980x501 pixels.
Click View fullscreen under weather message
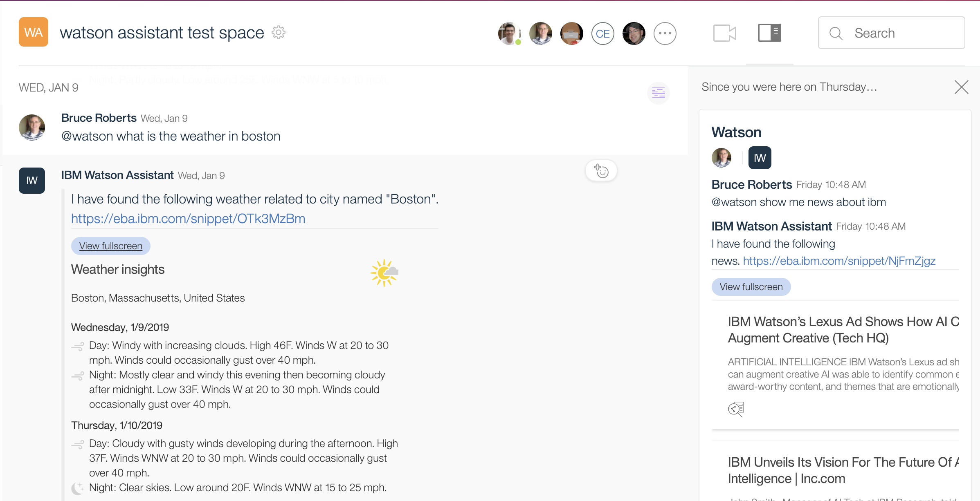(x=111, y=246)
